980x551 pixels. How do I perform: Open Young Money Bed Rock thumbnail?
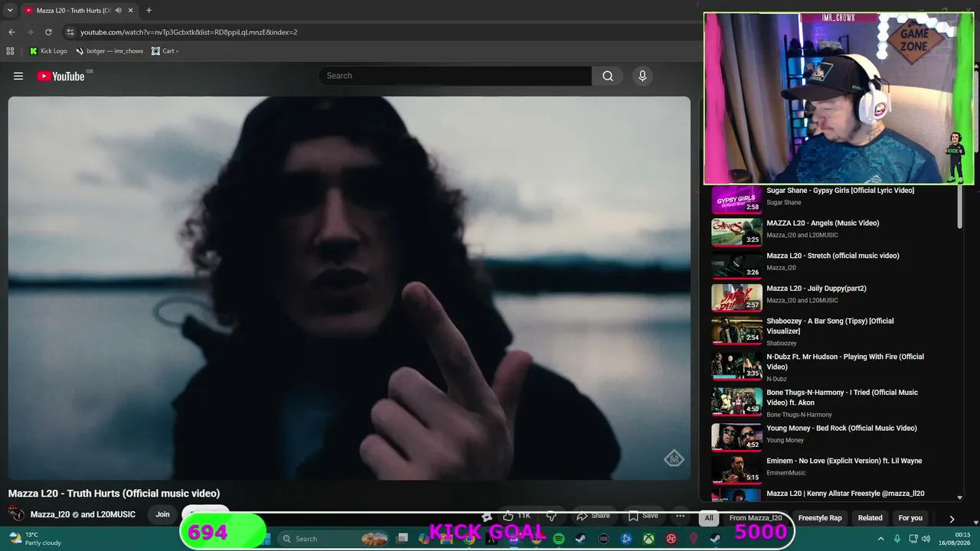coord(737,438)
